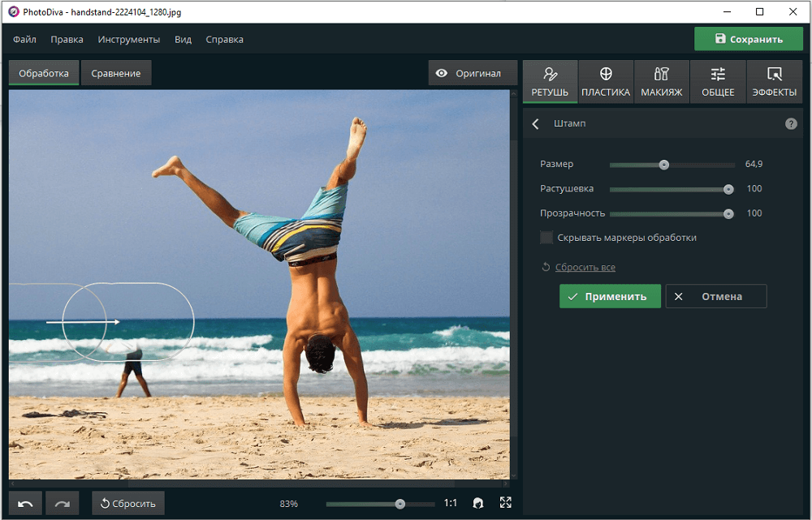Image resolution: width=812 pixels, height=520 pixels.
Task: Adjust the Размер slider handle
Action: [x=664, y=165]
